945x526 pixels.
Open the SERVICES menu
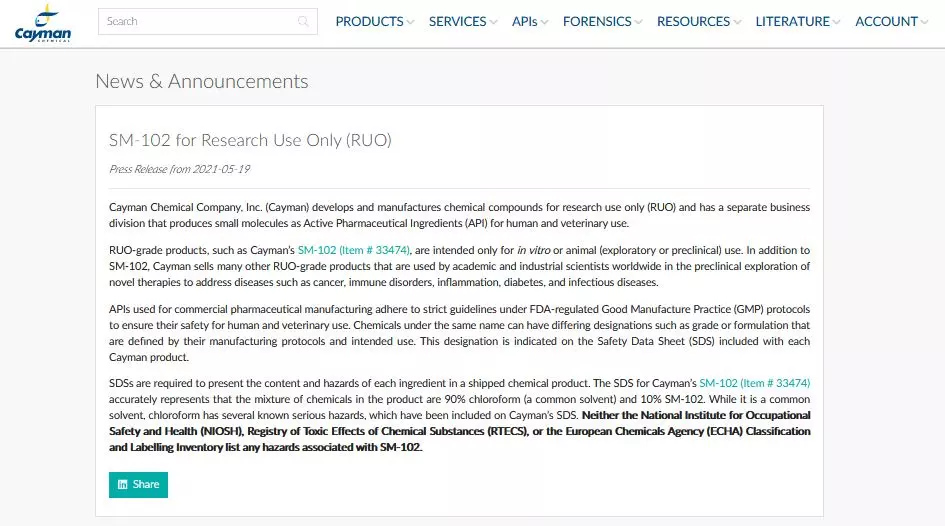click(457, 22)
